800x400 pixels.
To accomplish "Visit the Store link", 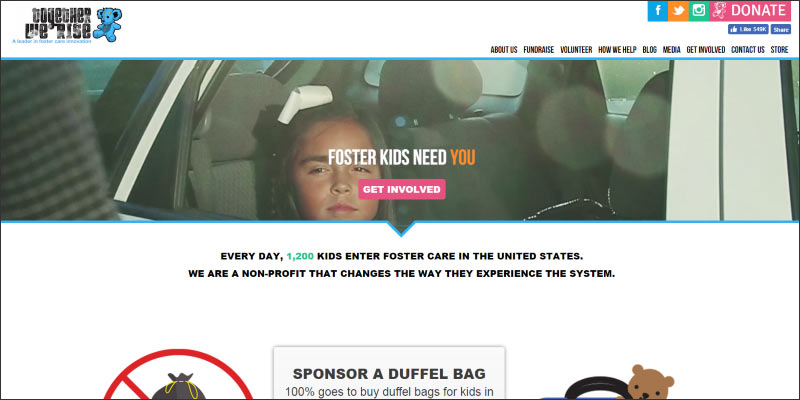I will [779, 50].
